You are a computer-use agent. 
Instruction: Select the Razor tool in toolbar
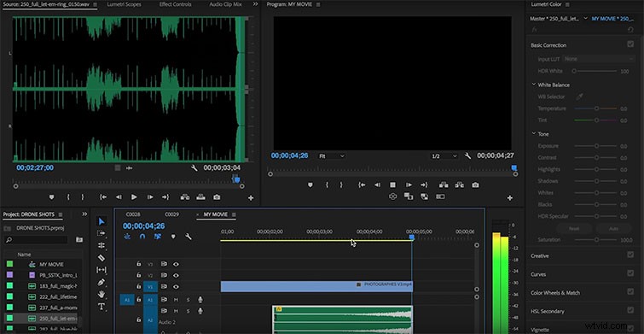101,258
